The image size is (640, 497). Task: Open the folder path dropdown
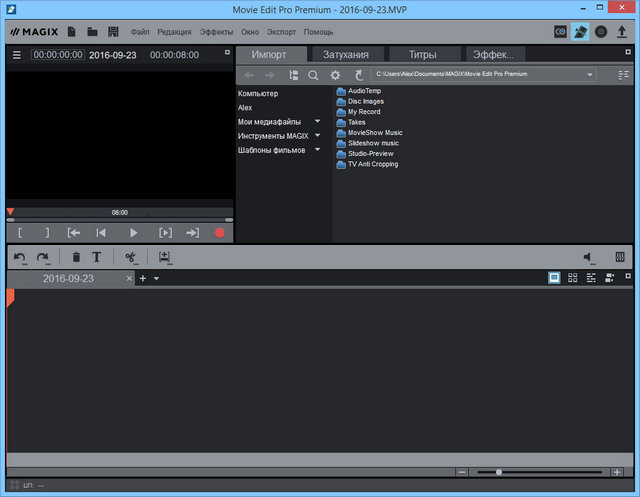(x=590, y=75)
